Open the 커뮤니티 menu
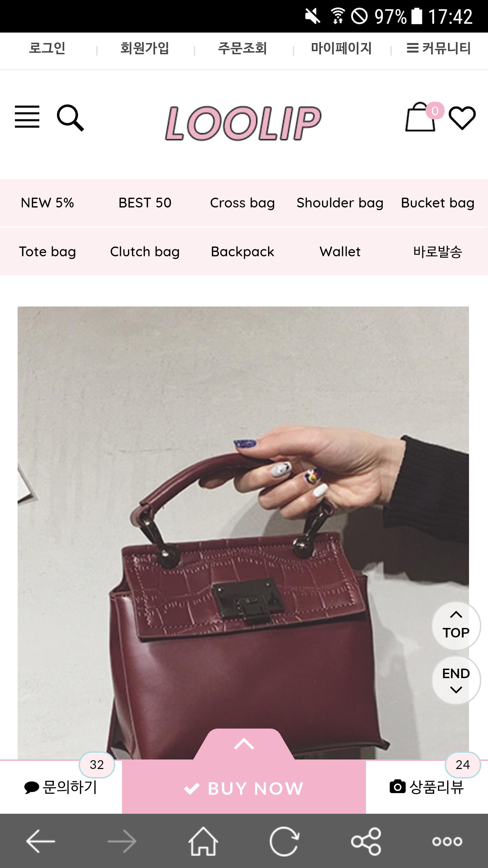488x868 pixels. click(439, 48)
